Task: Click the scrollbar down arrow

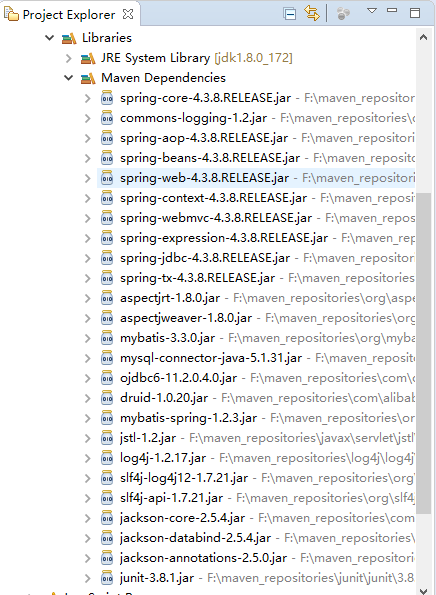Action: (x=423, y=591)
